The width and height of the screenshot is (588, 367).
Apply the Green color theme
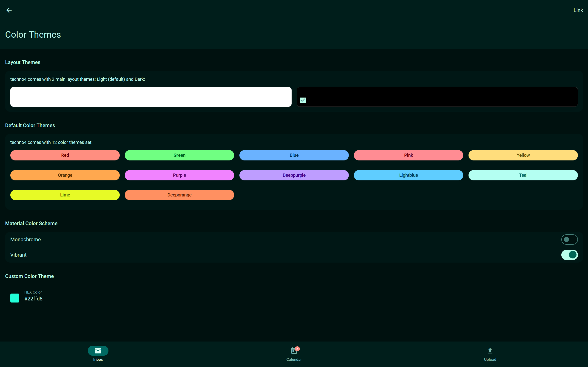[x=179, y=155]
